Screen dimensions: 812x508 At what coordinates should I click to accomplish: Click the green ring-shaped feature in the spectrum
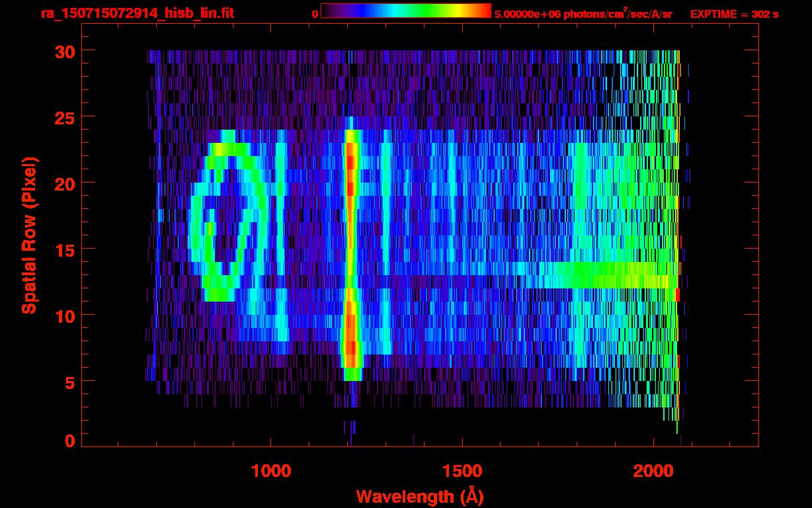pyautogui.click(x=229, y=216)
